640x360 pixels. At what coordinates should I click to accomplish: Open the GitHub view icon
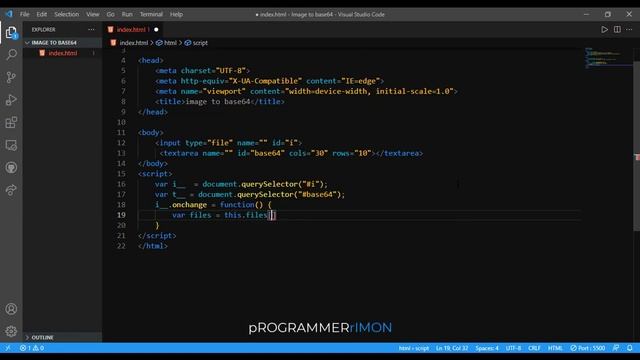pos(11,167)
